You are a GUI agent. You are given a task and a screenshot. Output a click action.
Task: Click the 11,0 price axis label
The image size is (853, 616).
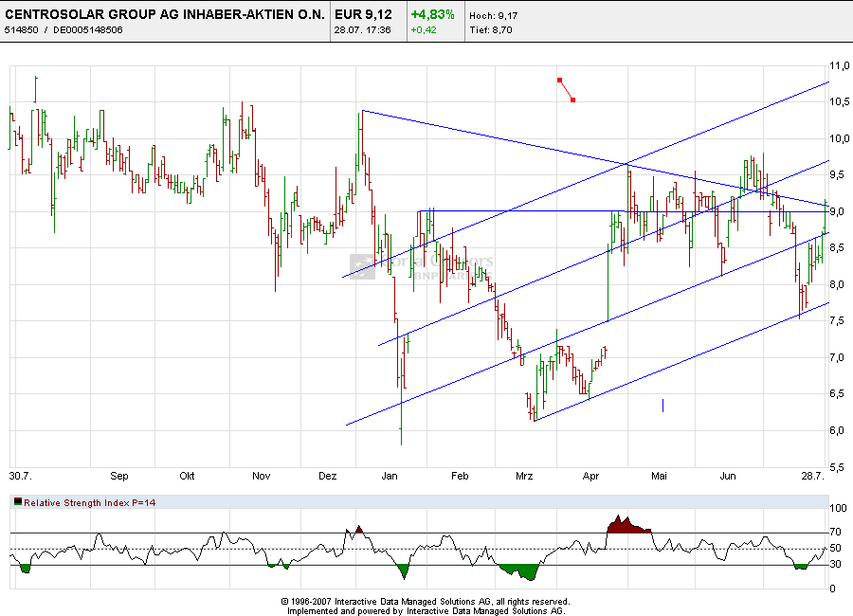point(839,66)
